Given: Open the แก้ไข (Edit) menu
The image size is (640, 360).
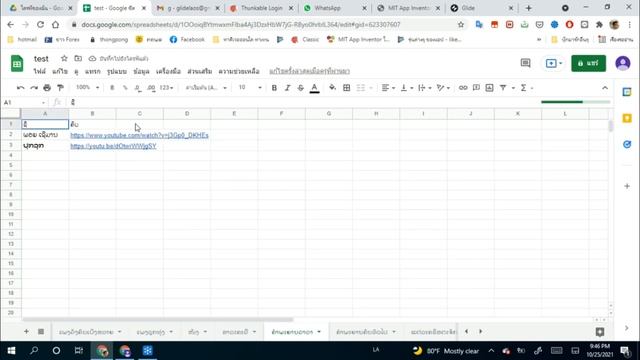Looking at the screenshot, I should pos(60,71).
